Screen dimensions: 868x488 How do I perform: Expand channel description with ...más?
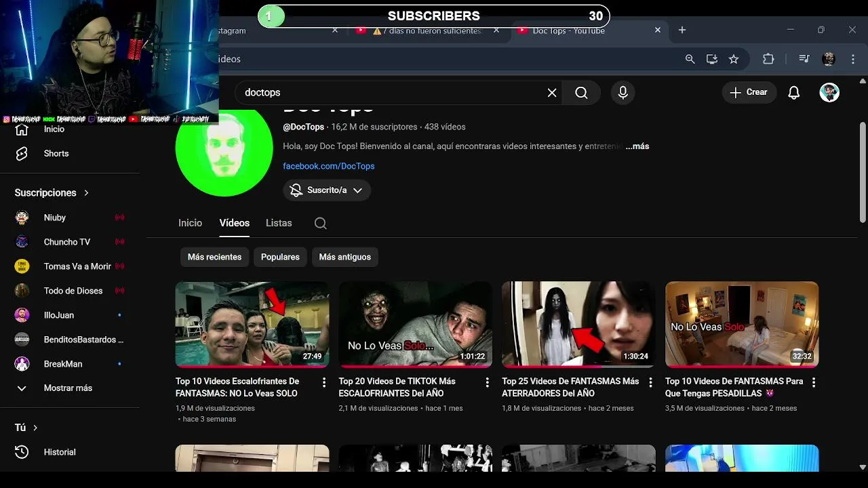coord(637,146)
